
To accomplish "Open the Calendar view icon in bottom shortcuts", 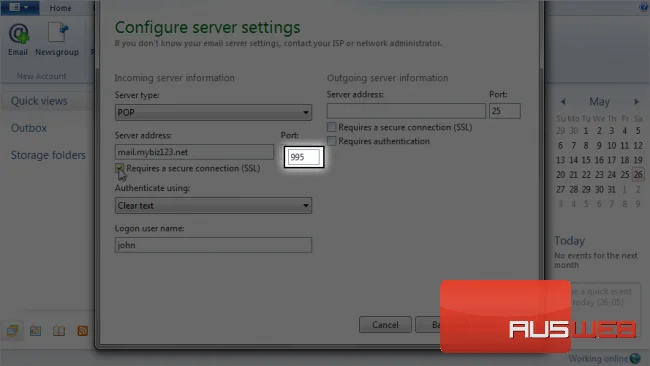I will click(x=36, y=330).
